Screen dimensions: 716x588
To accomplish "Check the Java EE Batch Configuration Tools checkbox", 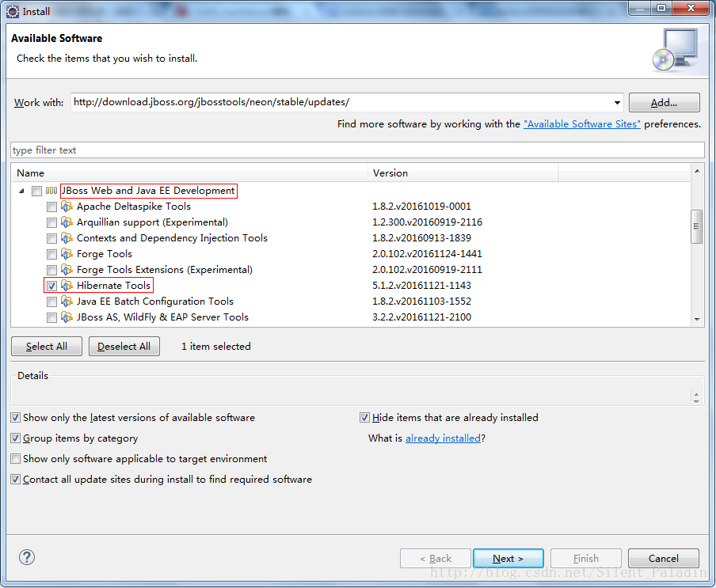I will click(51, 302).
